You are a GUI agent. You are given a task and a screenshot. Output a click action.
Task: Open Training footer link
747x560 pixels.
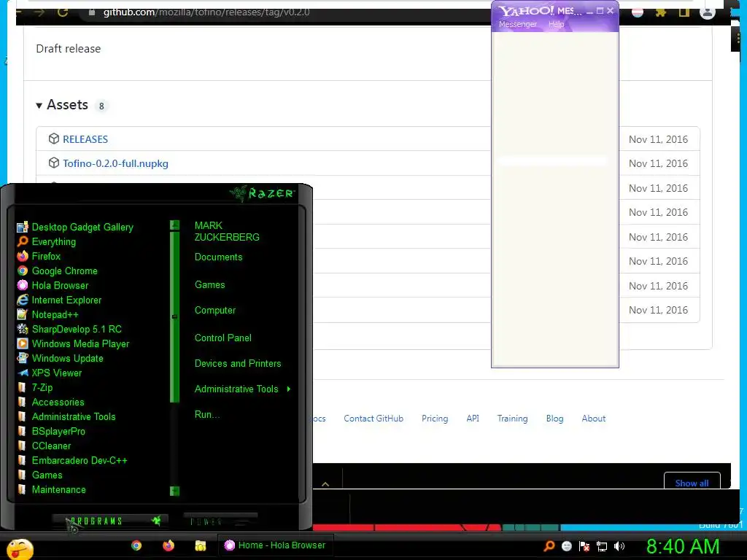513,419
